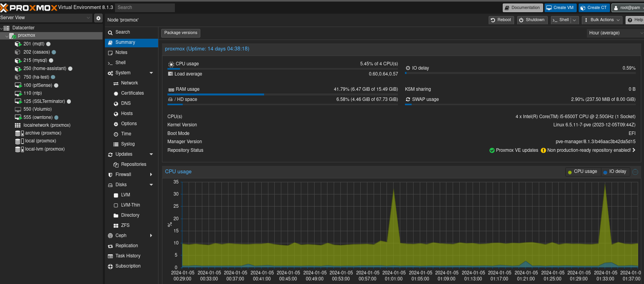This screenshot has height=284, width=644.
Task: Open the Bulk Actions dropdown
Action: click(x=602, y=20)
